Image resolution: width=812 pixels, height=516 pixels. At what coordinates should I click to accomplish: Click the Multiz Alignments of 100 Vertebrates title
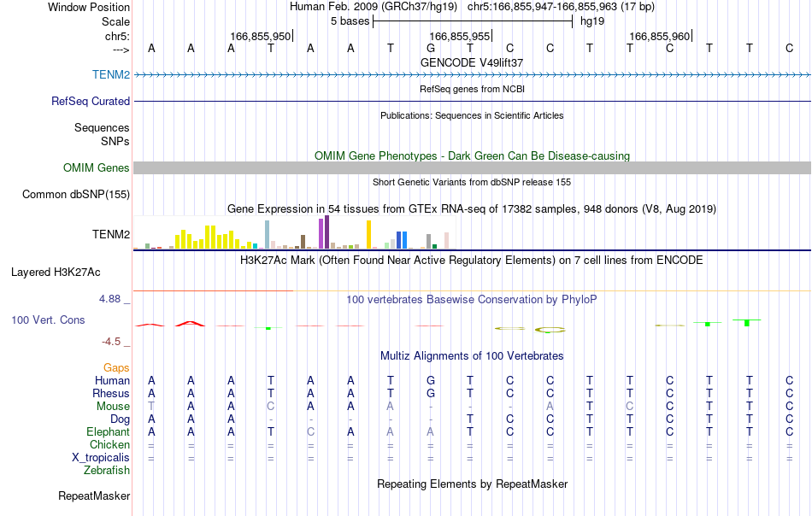click(472, 355)
